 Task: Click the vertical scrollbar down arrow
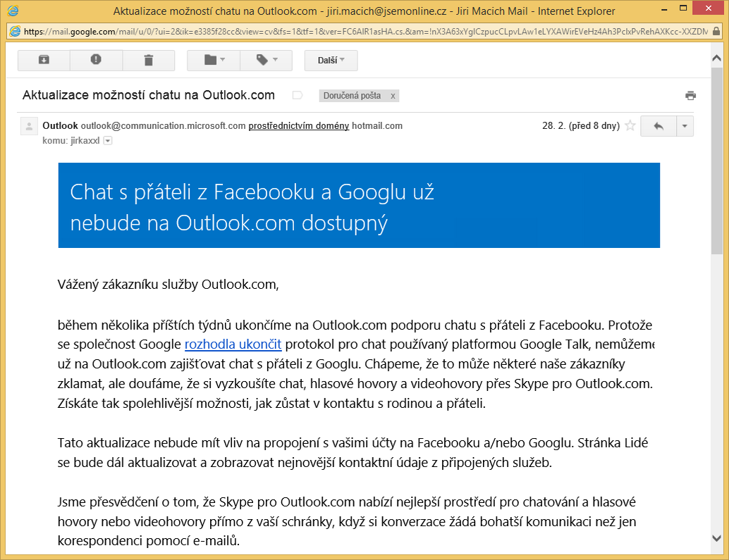[717, 538]
